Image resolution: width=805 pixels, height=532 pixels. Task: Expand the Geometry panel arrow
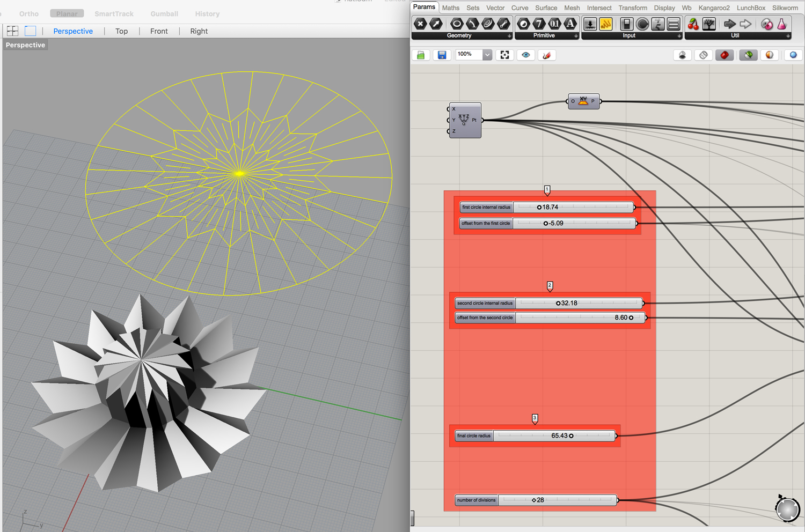tap(509, 36)
